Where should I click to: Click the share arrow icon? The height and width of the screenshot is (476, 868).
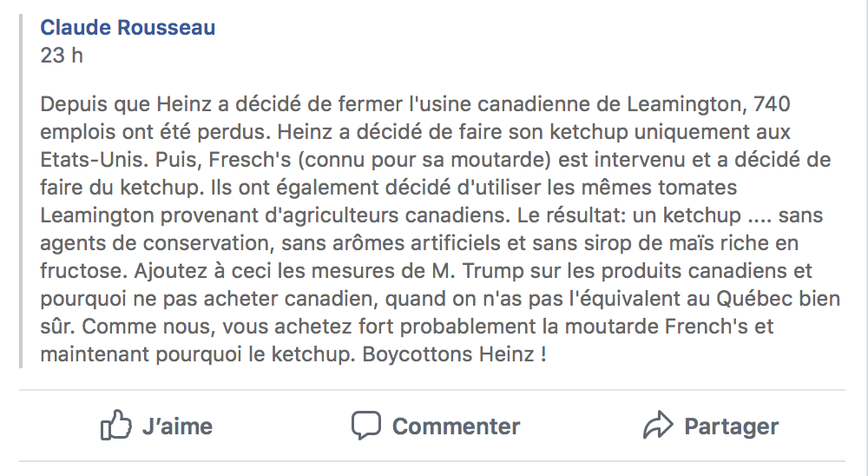click(x=658, y=425)
